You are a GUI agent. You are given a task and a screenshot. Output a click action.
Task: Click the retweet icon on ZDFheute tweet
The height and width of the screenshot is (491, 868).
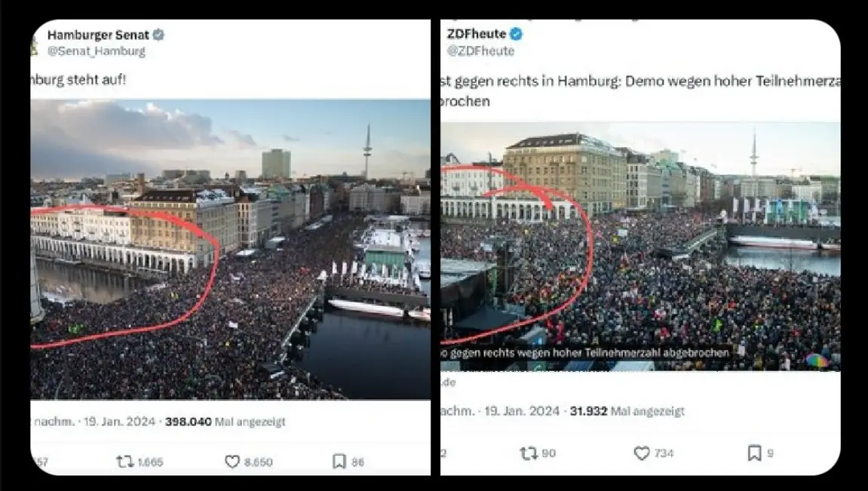(x=529, y=453)
